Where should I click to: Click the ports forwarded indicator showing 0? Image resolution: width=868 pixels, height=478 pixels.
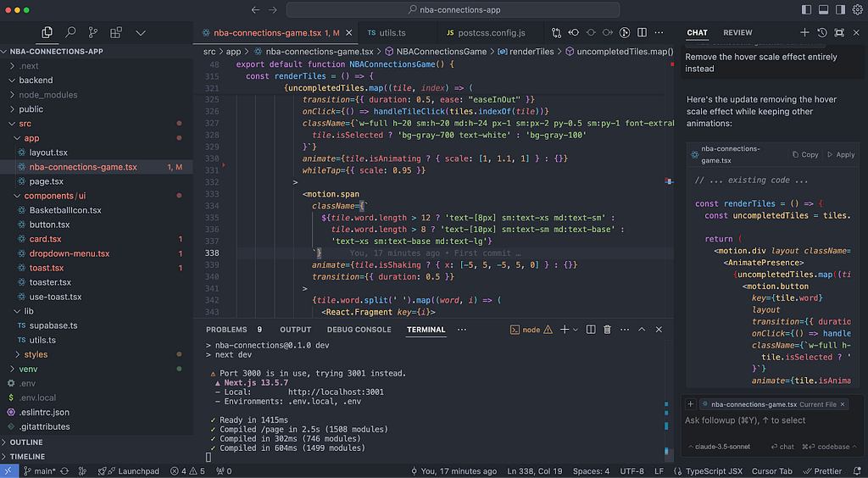224,471
